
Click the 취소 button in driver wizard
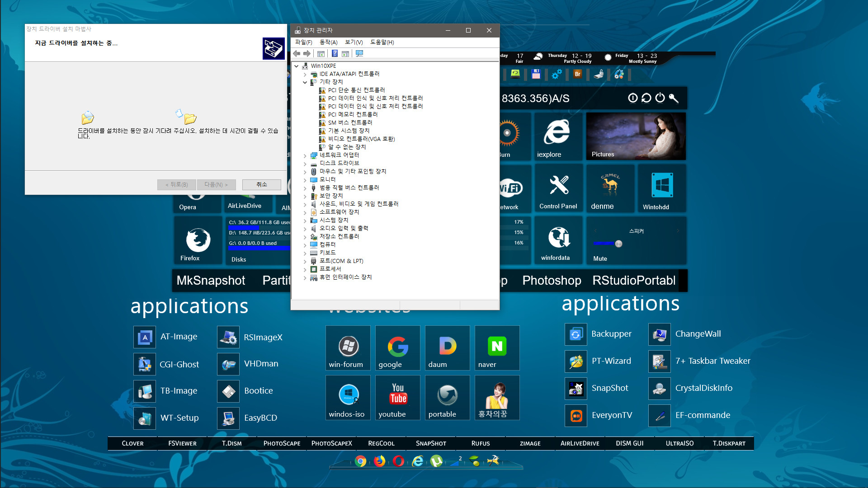(x=262, y=184)
